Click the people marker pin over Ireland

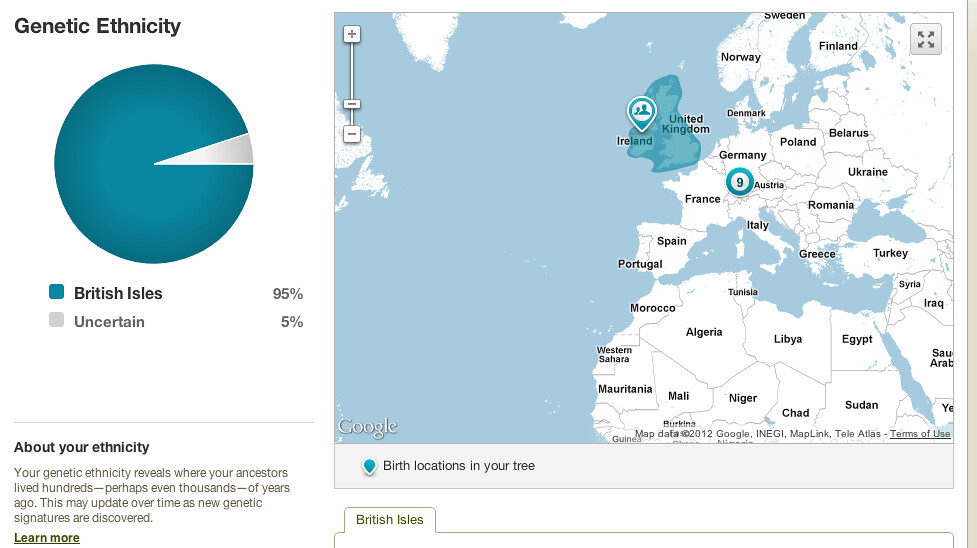pos(640,112)
